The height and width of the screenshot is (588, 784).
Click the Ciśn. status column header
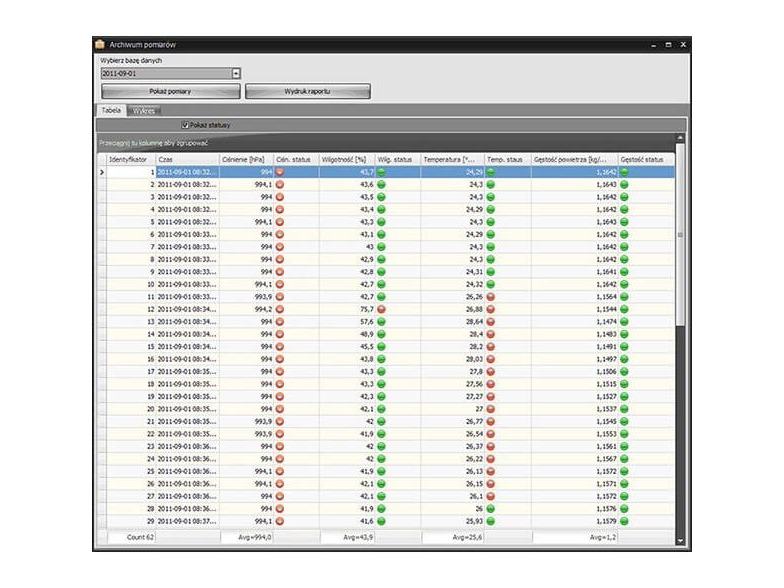click(296, 160)
